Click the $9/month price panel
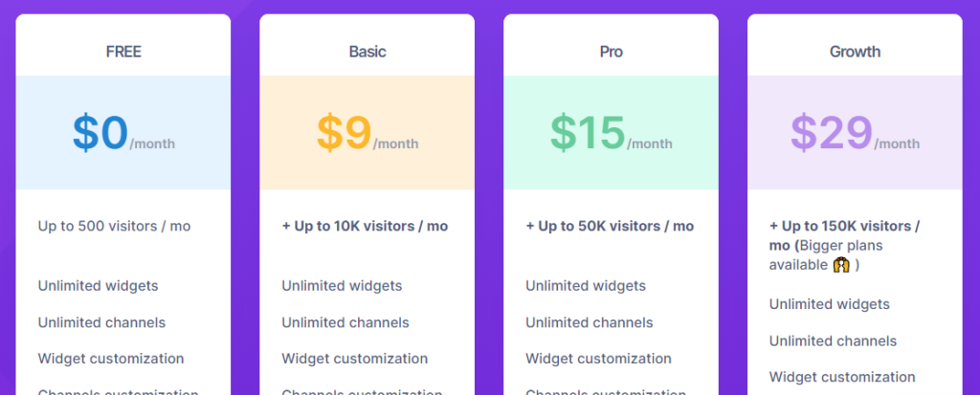This screenshot has width=980, height=395. tap(367, 133)
